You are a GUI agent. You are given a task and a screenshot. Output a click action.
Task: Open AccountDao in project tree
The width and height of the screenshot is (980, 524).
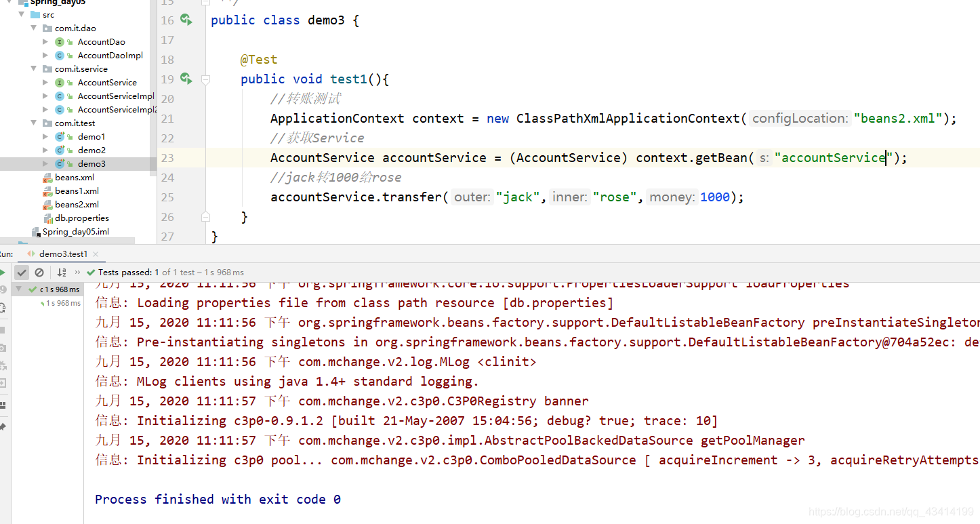pyautogui.click(x=101, y=42)
